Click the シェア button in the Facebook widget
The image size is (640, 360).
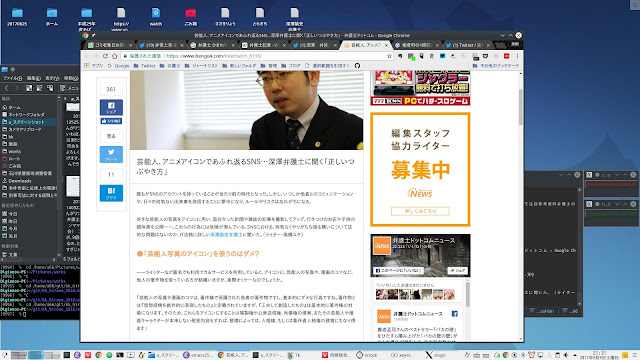458,270
